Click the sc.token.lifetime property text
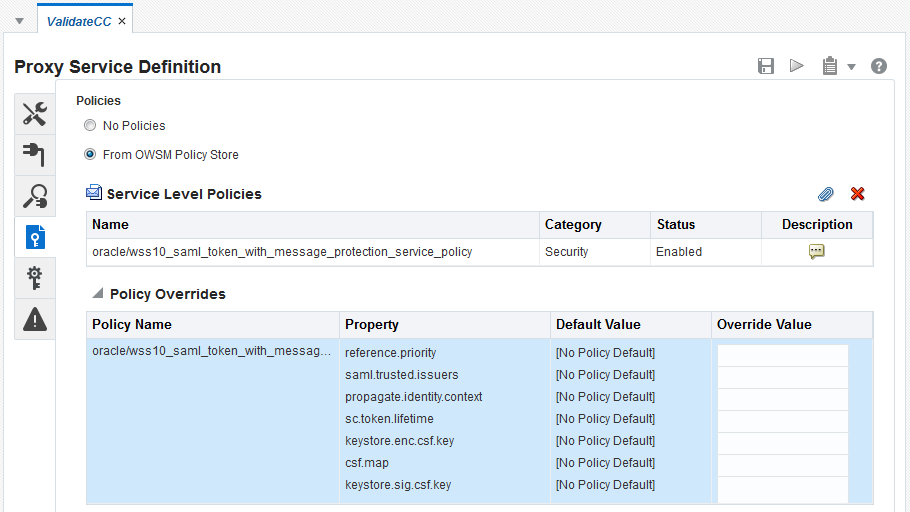This screenshot has height=512, width=910. tap(389, 419)
